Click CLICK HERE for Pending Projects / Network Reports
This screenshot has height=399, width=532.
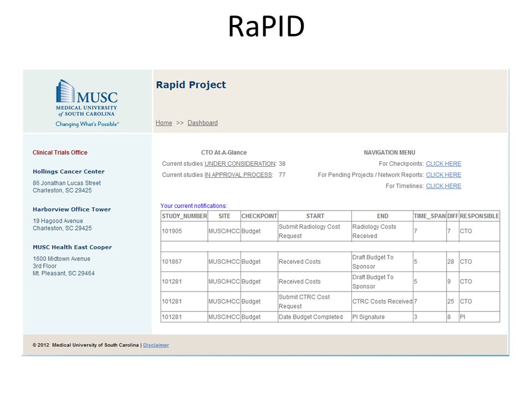pyautogui.click(x=443, y=175)
